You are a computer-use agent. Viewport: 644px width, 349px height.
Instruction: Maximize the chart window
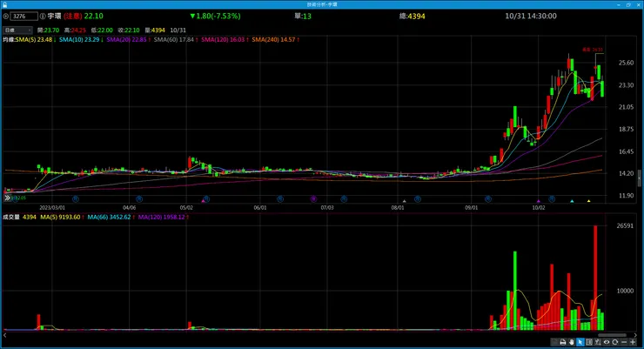coord(628,4)
